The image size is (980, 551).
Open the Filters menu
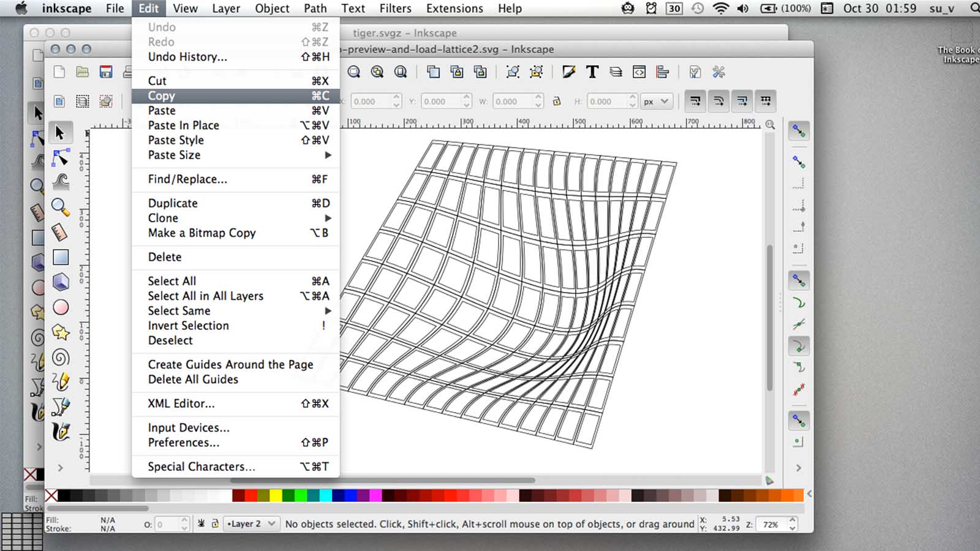click(x=395, y=9)
